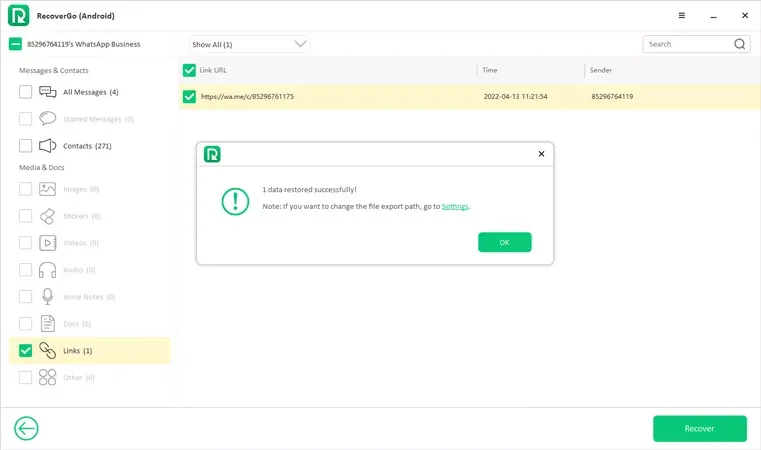Click the 85296764119's WhatsApp Business label

(83, 44)
